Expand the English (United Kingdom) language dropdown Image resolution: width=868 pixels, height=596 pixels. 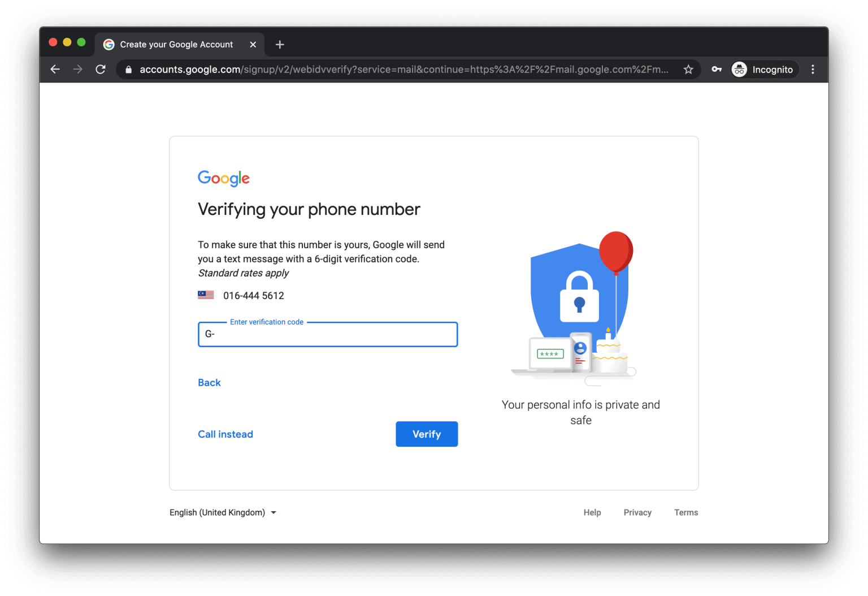(223, 512)
